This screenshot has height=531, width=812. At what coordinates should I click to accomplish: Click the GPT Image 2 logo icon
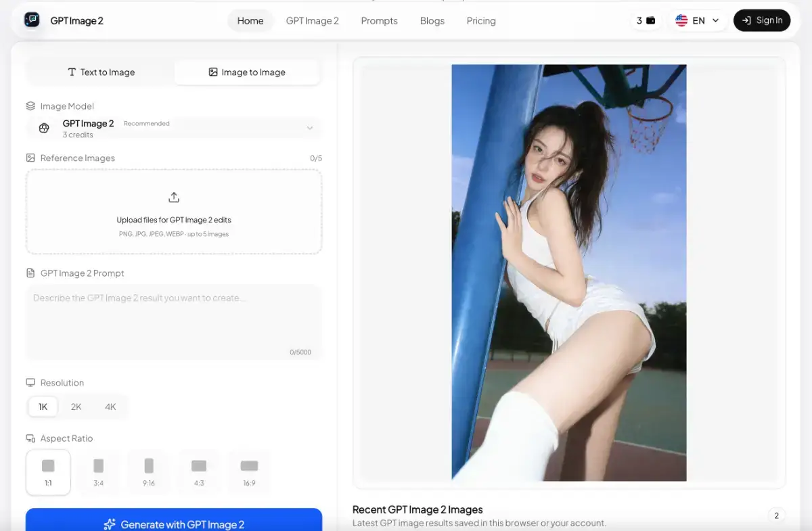tap(32, 20)
